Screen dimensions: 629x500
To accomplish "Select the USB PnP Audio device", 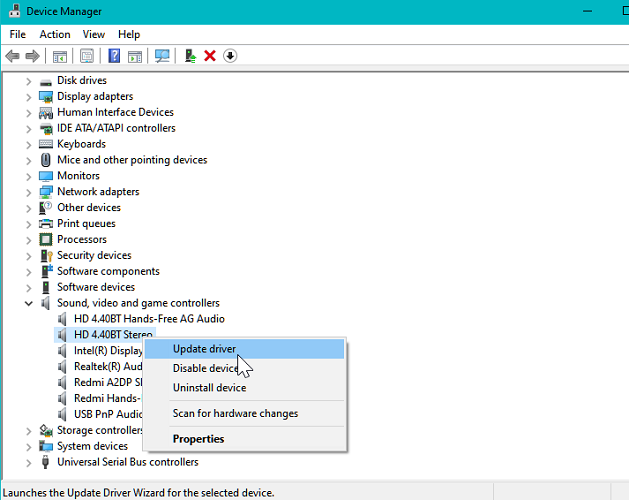I will point(108,414).
